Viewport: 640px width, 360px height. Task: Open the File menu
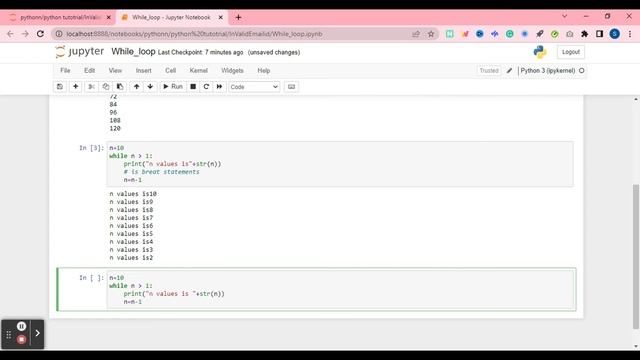click(65, 71)
